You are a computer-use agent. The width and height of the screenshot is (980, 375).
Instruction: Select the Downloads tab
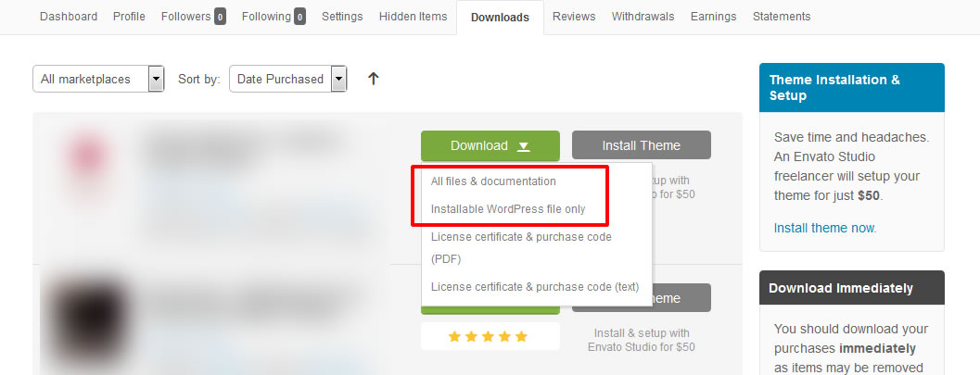click(x=500, y=18)
